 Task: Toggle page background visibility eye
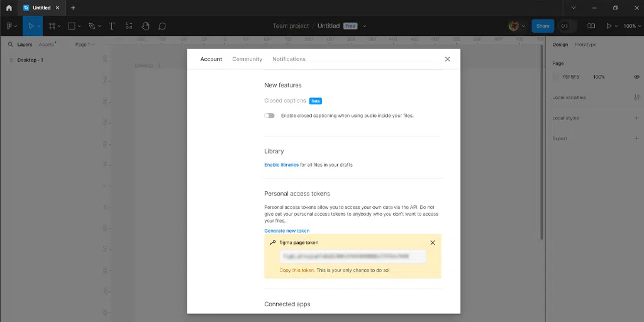(636, 77)
